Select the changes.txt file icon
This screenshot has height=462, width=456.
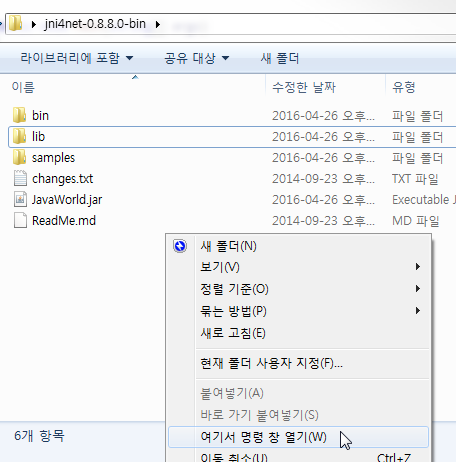[x=20, y=178]
